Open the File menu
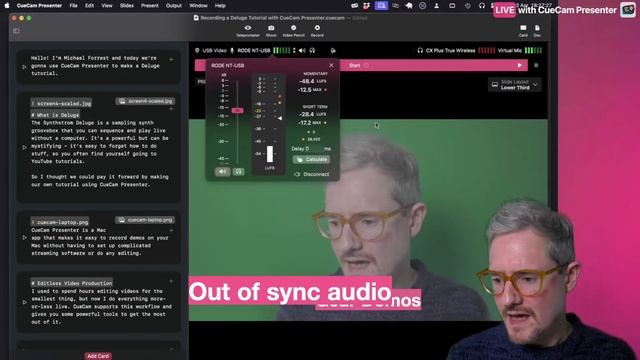Image resolution: width=640 pixels, height=360 pixels. pyautogui.click(x=73, y=6)
